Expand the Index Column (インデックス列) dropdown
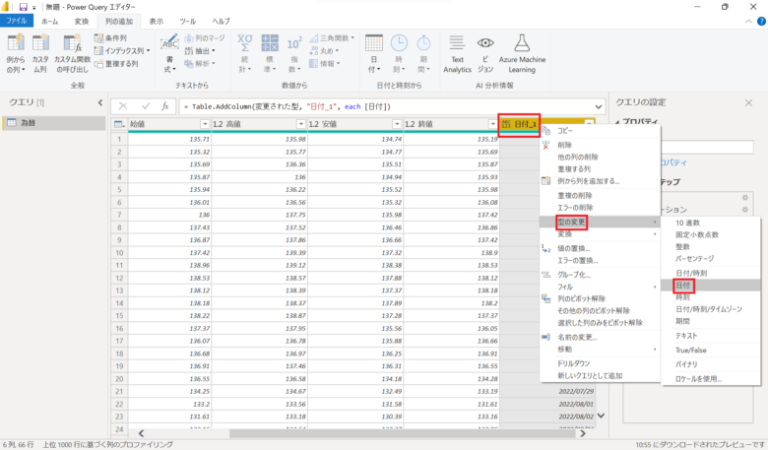This screenshot has width=768, height=450. pyautogui.click(x=148, y=49)
